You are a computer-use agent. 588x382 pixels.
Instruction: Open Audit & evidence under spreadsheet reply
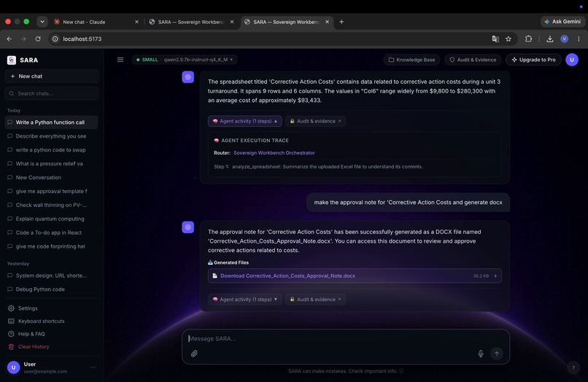pos(315,121)
